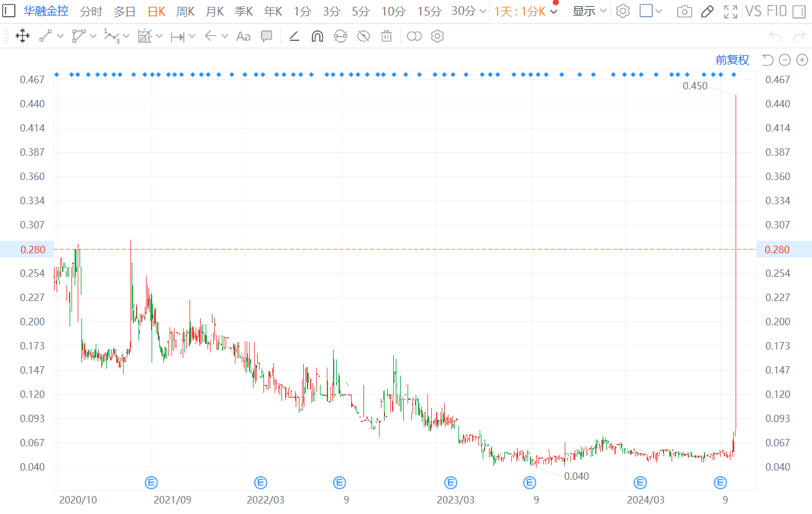The image size is (812, 514).
Task: Select the 15分 period
Action: [x=429, y=11]
